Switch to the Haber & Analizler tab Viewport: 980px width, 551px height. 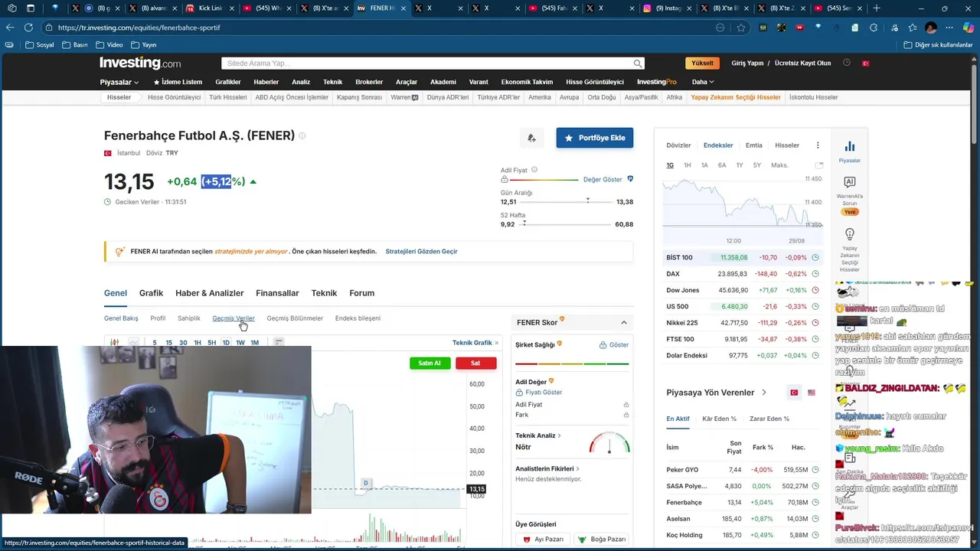(209, 293)
